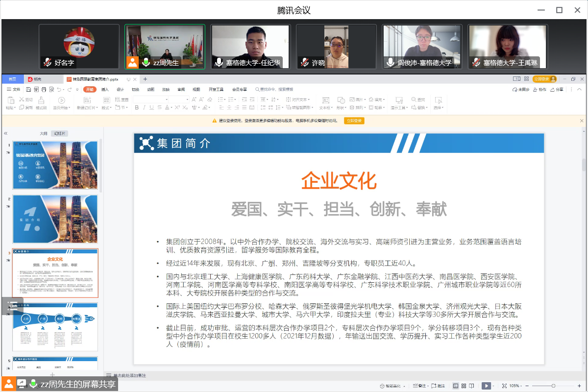Collapse the ribbon with the chevron
The image size is (588, 392).
tap(579, 89)
